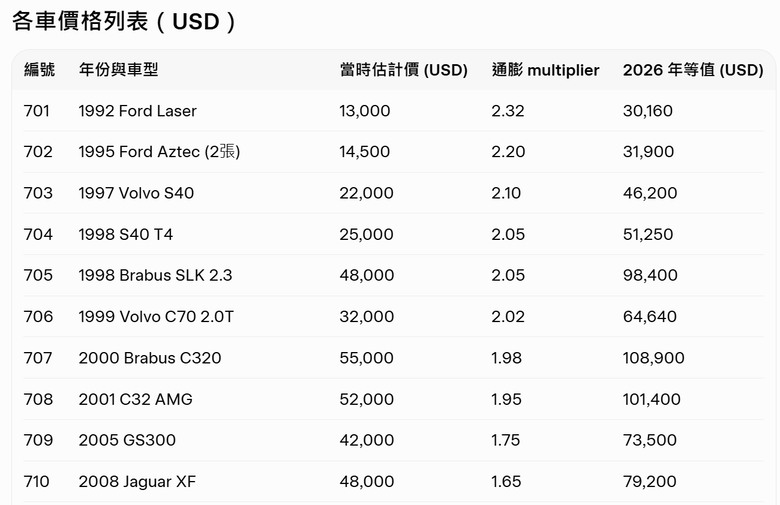Click the 55,000 estimated price cell
Screen dimensions: 780x505
click(x=366, y=358)
